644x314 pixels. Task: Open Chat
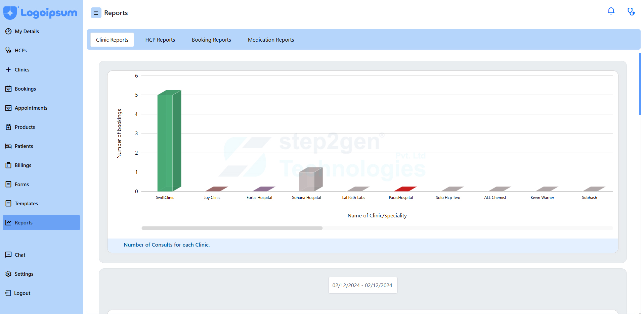41,255
